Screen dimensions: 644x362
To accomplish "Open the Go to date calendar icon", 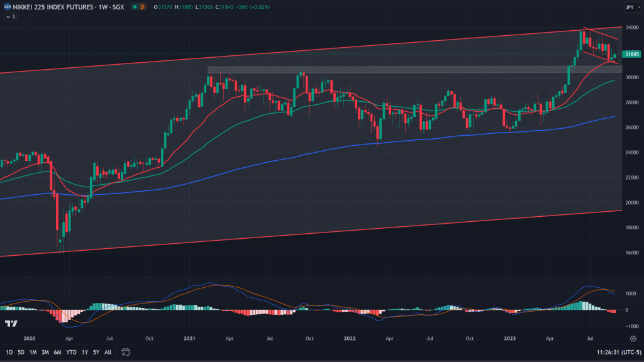I will tap(126, 352).
